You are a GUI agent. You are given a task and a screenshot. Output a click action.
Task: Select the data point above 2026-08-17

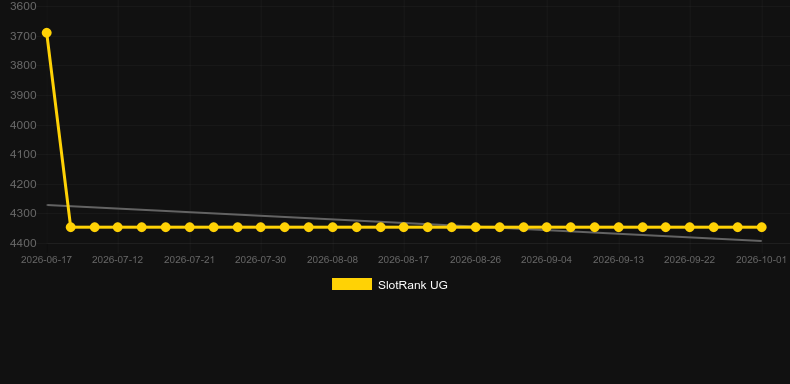pyautogui.click(x=404, y=227)
